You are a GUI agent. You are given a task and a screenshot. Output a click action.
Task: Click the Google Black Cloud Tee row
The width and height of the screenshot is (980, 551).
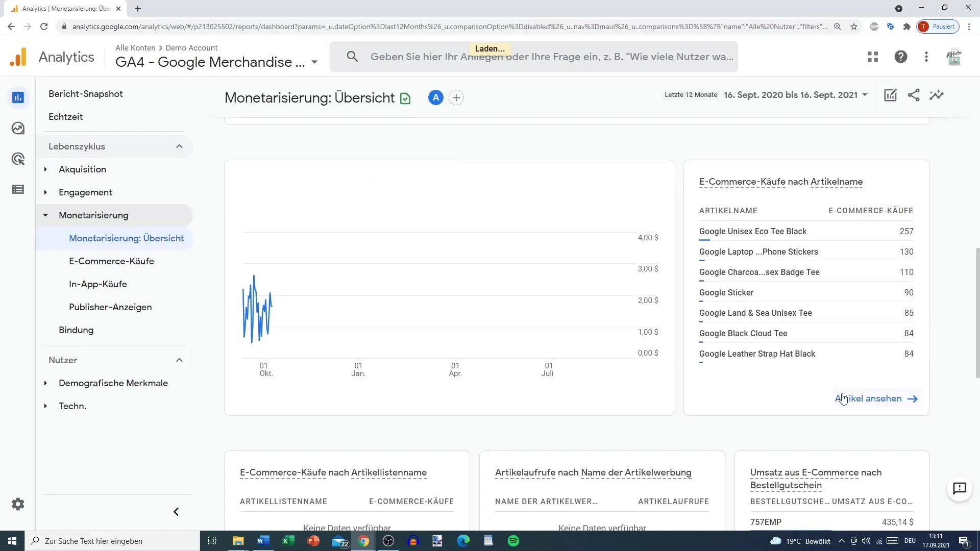(806, 333)
